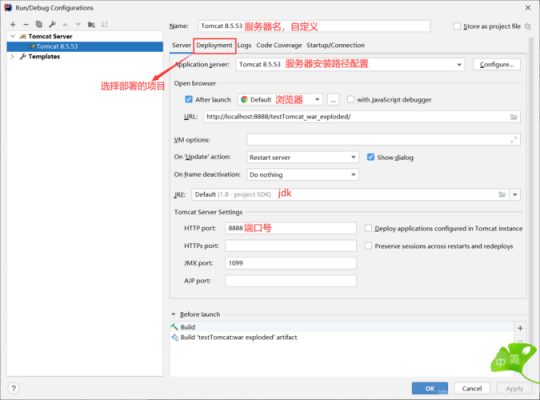Add new configuration with plus icon

pyautogui.click(x=13, y=24)
